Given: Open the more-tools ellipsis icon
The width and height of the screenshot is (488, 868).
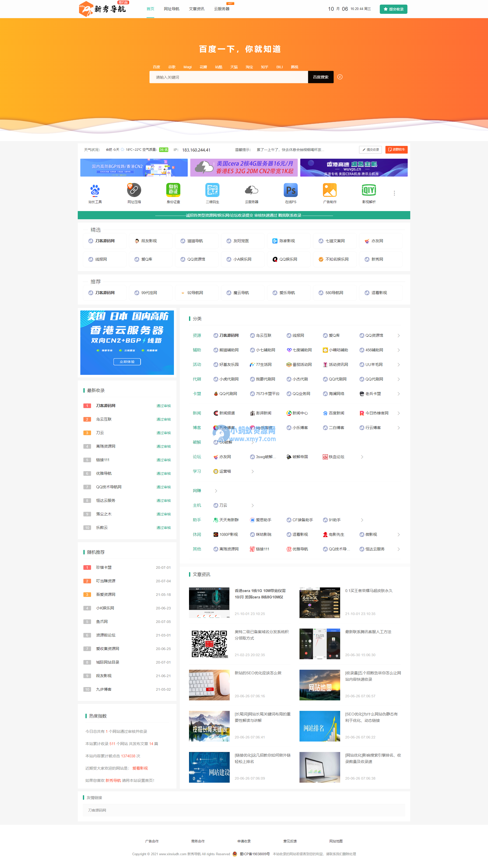Looking at the screenshot, I should coord(394,193).
